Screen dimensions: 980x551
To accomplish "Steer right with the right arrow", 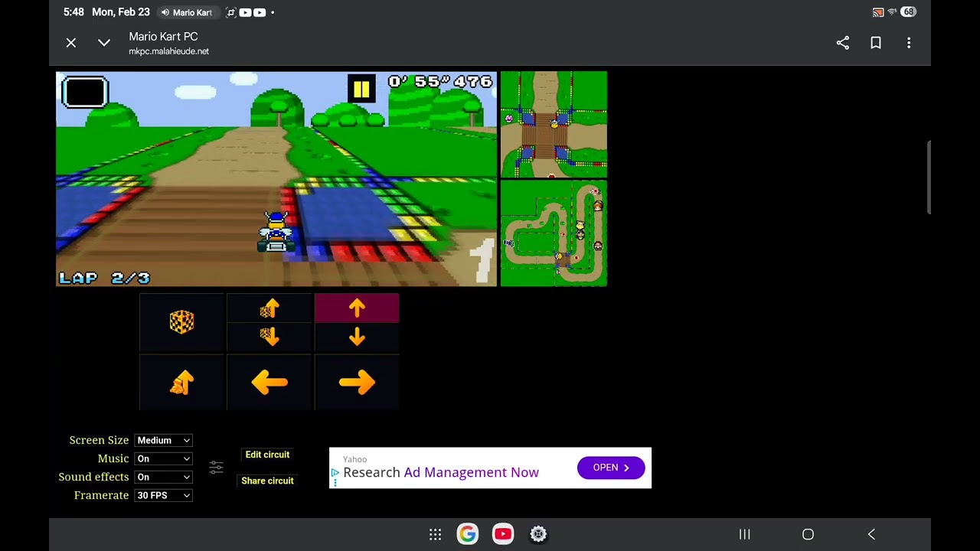I will coord(357,382).
